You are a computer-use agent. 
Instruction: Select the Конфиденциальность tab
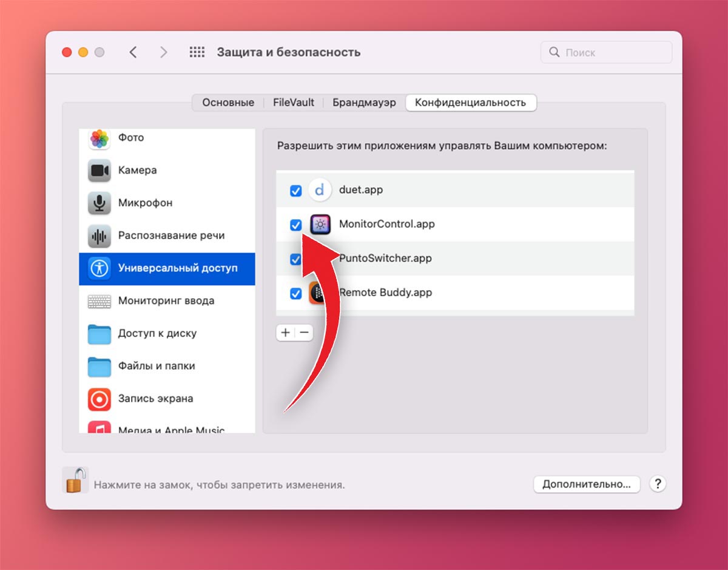tap(470, 103)
